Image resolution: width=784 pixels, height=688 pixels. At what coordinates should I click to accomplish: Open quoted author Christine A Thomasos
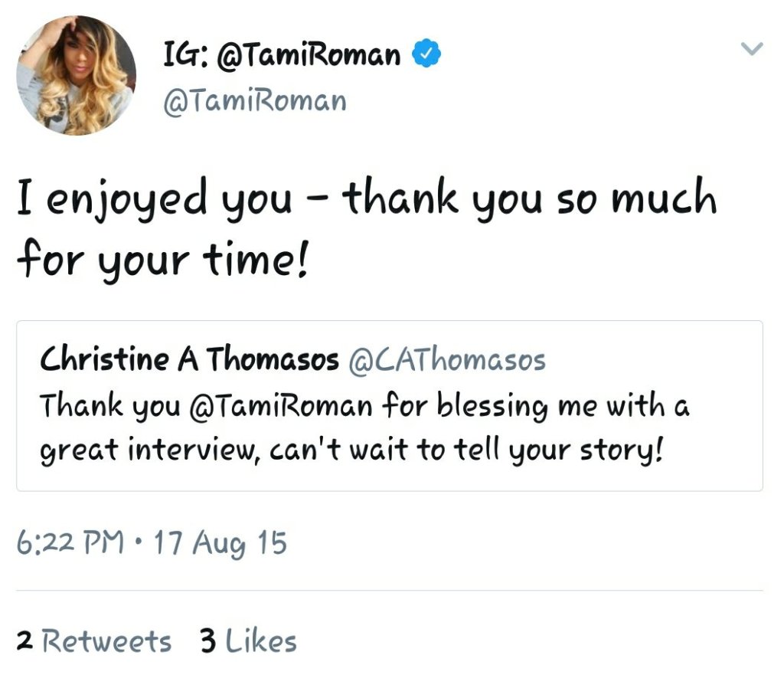(189, 360)
